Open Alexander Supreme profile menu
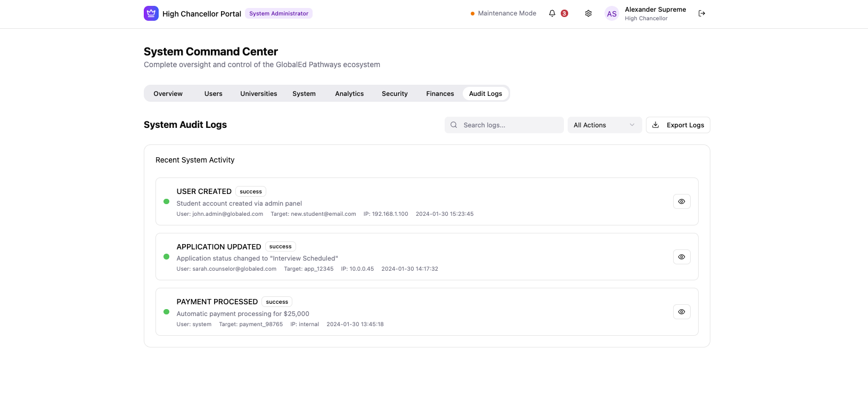Viewport: 868px width, 413px height. click(655, 13)
